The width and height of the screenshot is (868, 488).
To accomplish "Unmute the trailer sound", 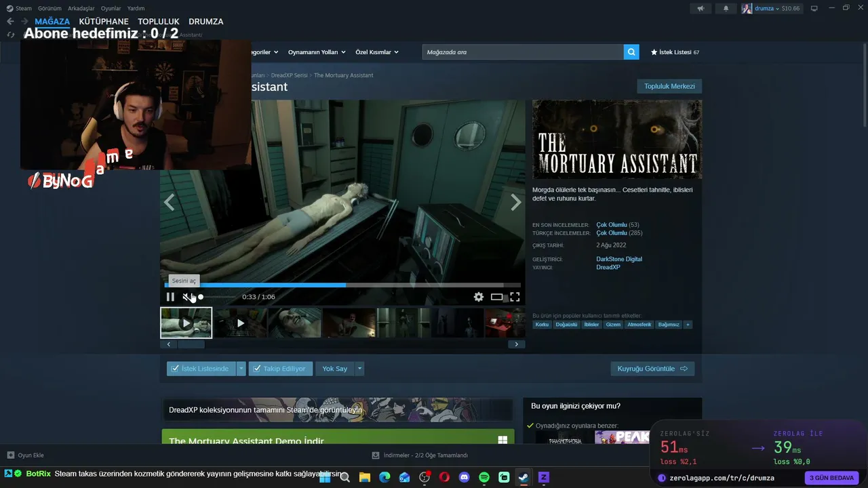I will 187,297.
